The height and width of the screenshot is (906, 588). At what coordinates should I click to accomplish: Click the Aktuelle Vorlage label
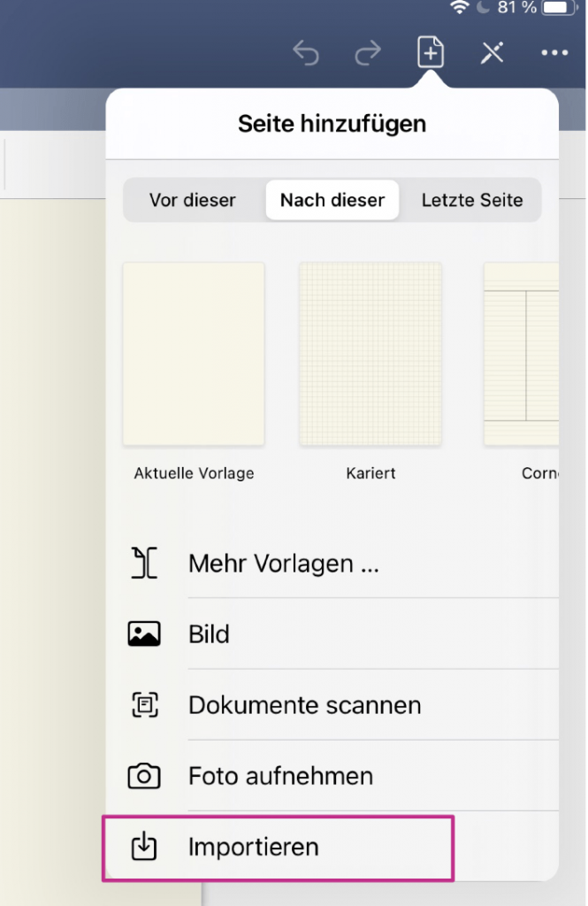[194, 473]
